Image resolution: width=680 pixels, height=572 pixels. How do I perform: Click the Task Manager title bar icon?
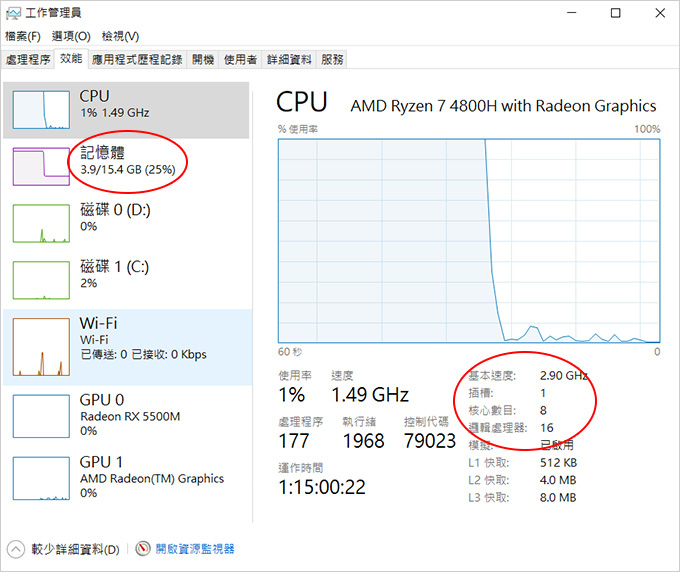pos(13,13)
